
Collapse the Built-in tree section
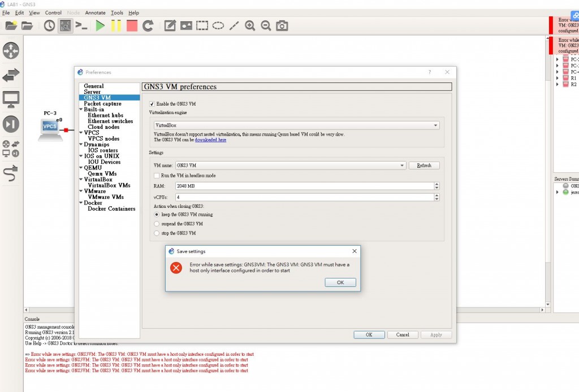tap(81, 110)
